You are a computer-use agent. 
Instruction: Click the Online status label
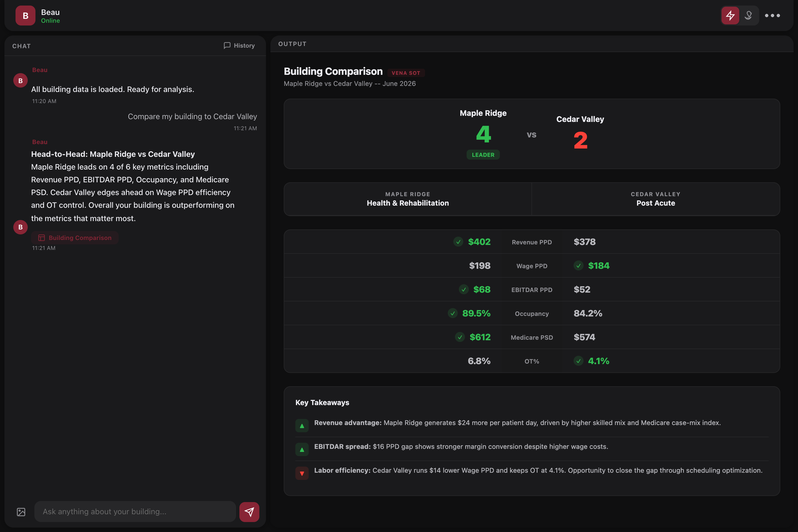point(50,21)
